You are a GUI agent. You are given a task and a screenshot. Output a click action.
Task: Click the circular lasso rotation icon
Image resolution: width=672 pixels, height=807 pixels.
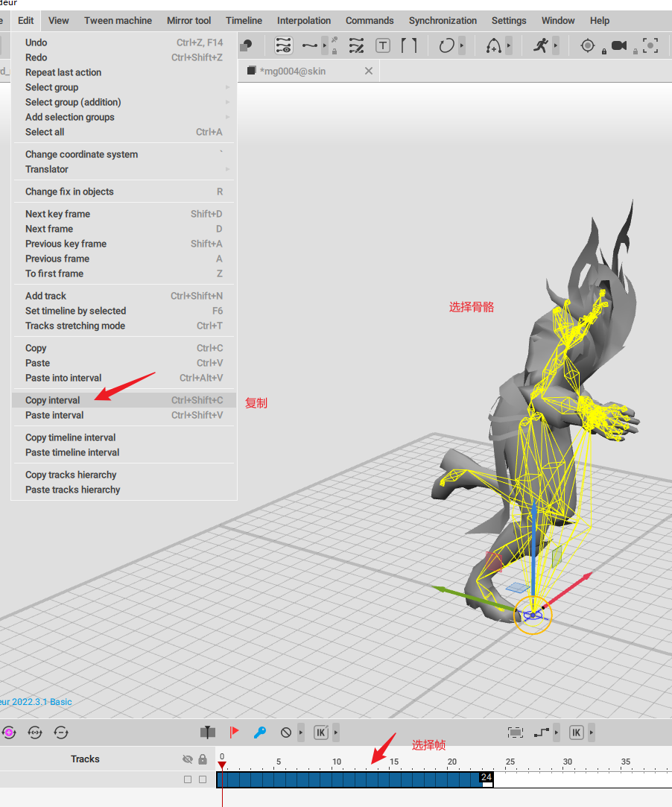pyautogui.click(x=446, y=45)
